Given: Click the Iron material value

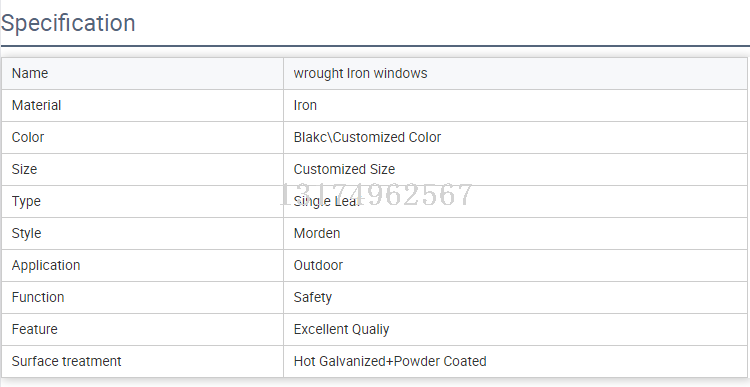Looking at the screenshot, I should [x=305, y=105].
